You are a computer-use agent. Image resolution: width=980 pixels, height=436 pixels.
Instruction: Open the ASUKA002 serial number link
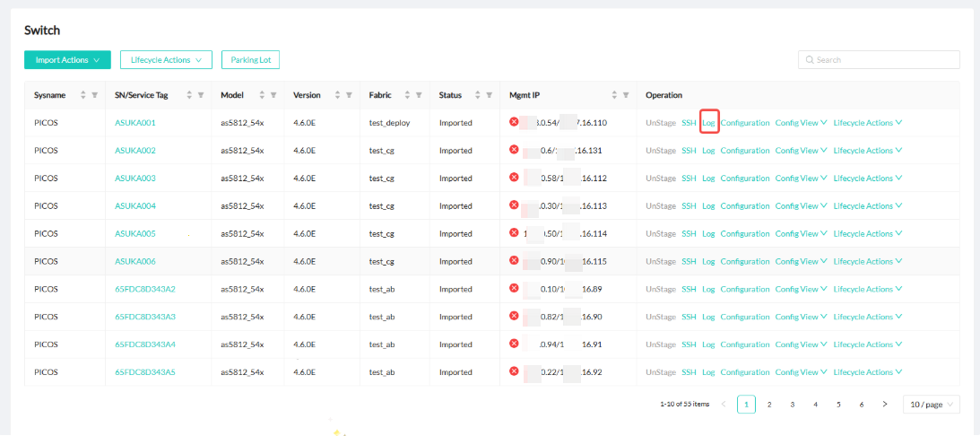click(135, 151)
